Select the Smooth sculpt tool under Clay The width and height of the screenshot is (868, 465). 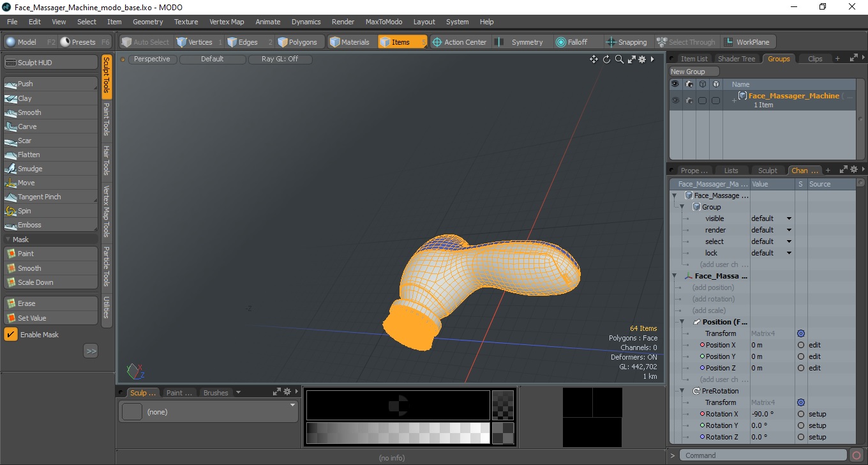50,112
